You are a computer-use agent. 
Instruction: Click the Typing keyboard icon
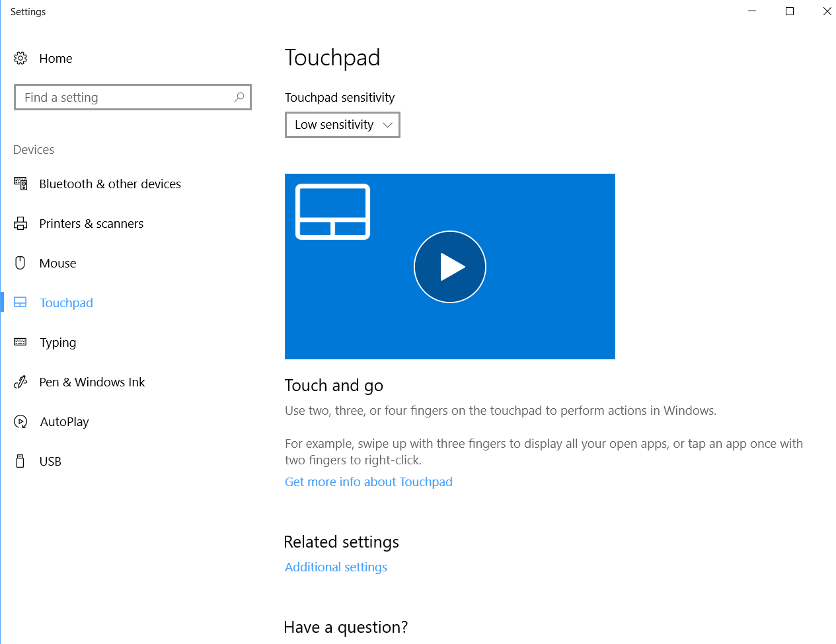[x=20, y=342]
